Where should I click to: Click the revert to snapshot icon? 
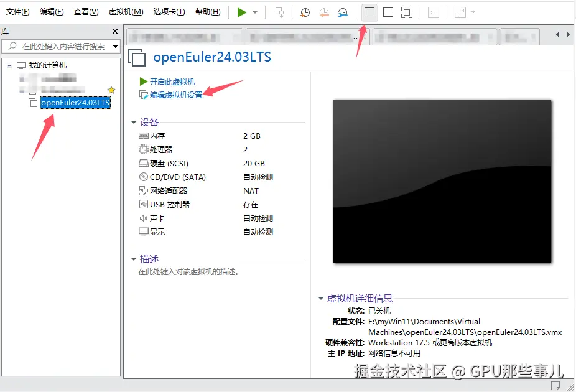[x=324, y=12]
